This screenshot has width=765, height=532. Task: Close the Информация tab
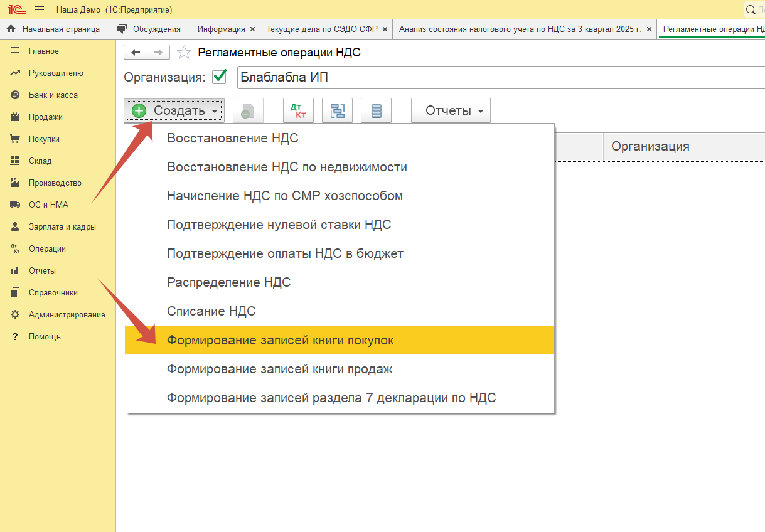click(x=252, y=29)
